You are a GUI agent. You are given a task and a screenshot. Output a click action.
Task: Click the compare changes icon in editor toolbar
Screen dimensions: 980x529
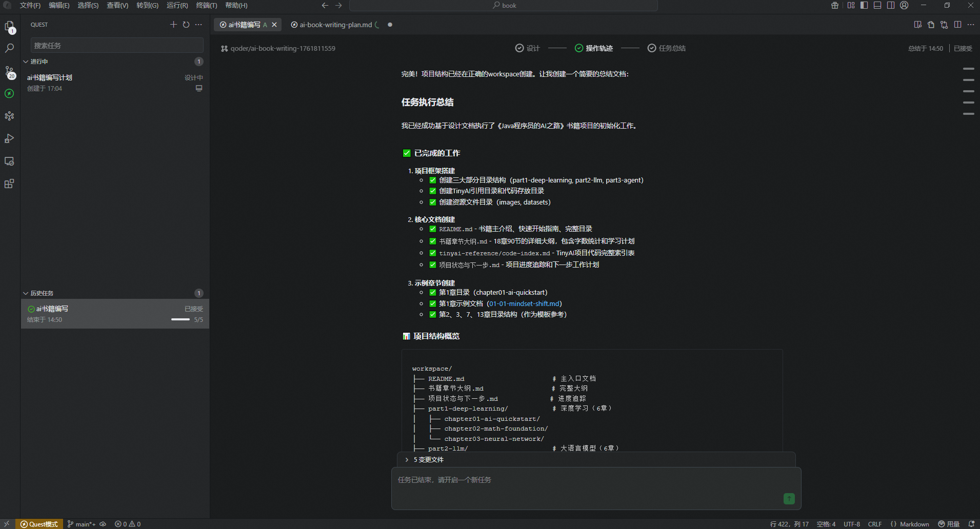pos(944,25)
